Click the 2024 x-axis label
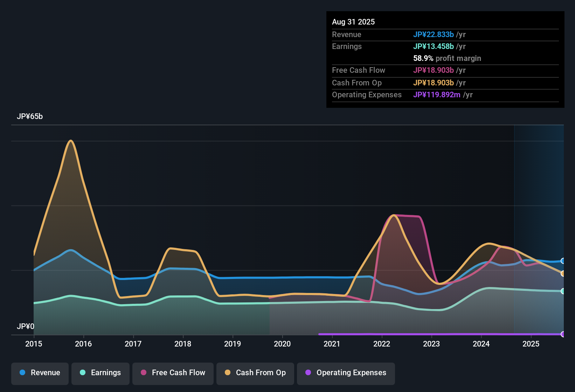This screenshot has height=392, width=575. 481,344
